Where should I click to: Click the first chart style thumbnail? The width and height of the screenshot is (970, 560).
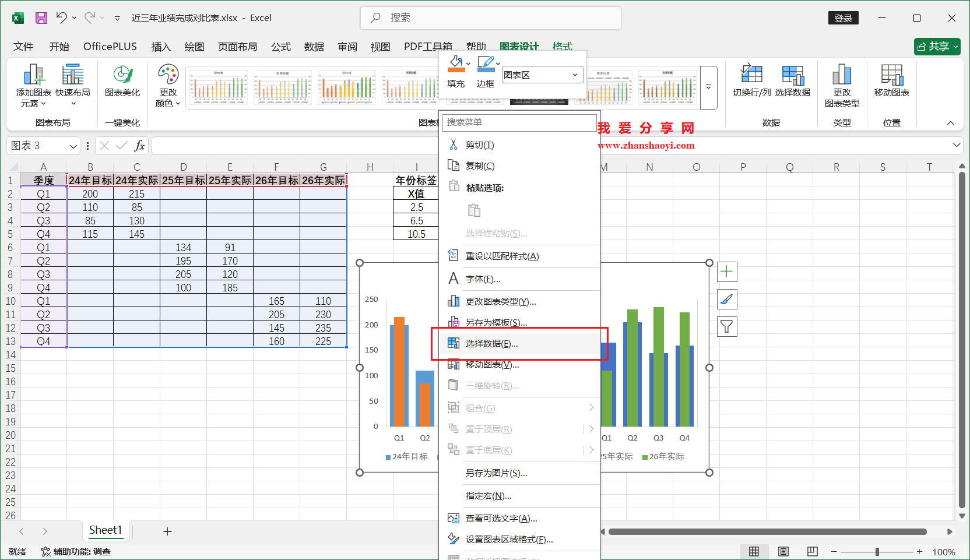click(x=218, y=87)
